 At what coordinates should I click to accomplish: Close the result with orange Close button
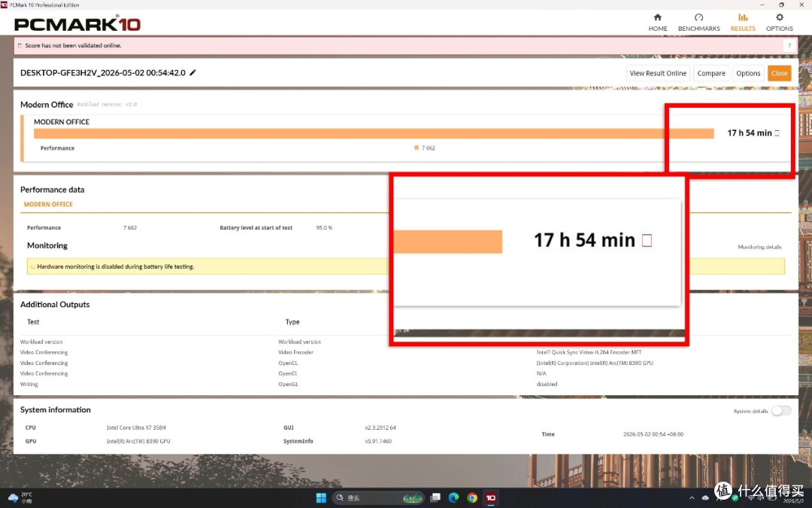780,74
